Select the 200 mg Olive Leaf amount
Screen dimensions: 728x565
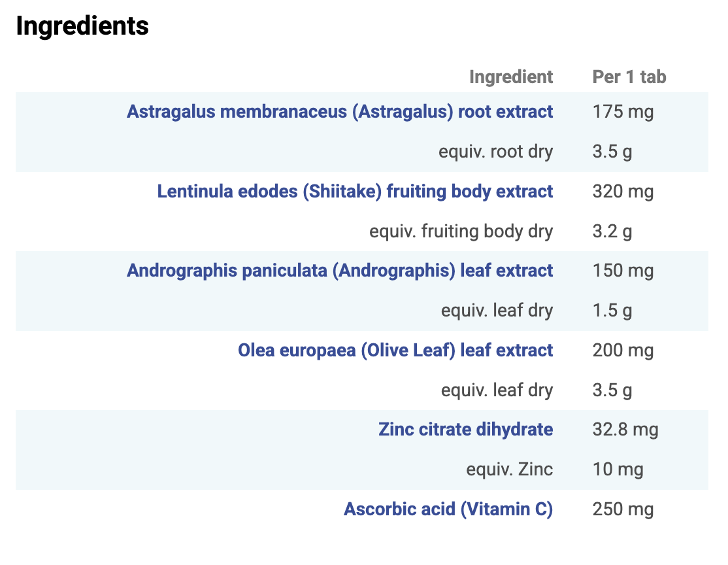point(623,351)
